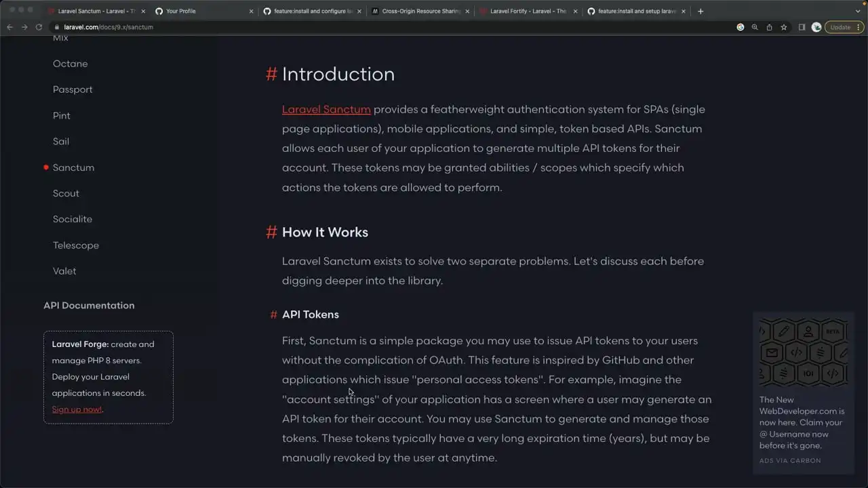Viewport: 868px width, 488px height.
Task: Open the zoom magnifier control
Action: [x=755, y=27]
